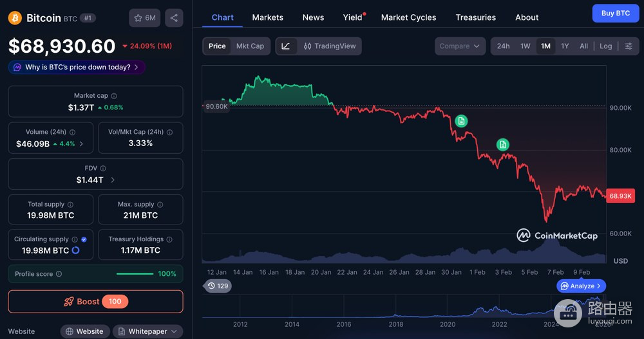Click the Bitcoin logo icon

15,17
